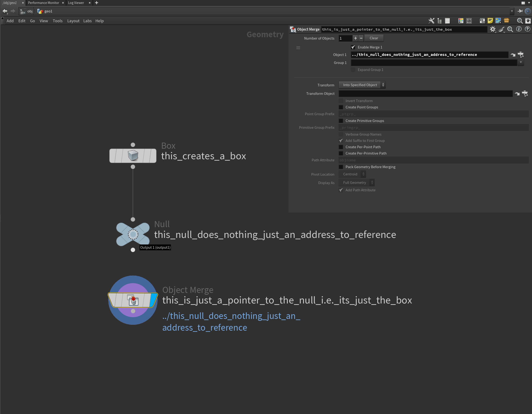The height and width of the screenshot is (414, 532).
Task: Open node info circle icon
Action: [519, 29]
